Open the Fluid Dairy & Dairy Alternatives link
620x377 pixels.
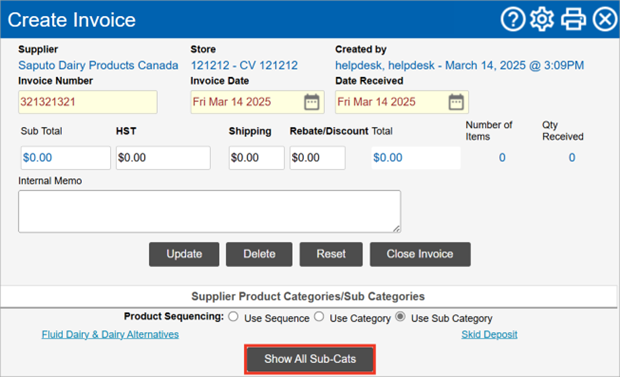pos(110,334)
